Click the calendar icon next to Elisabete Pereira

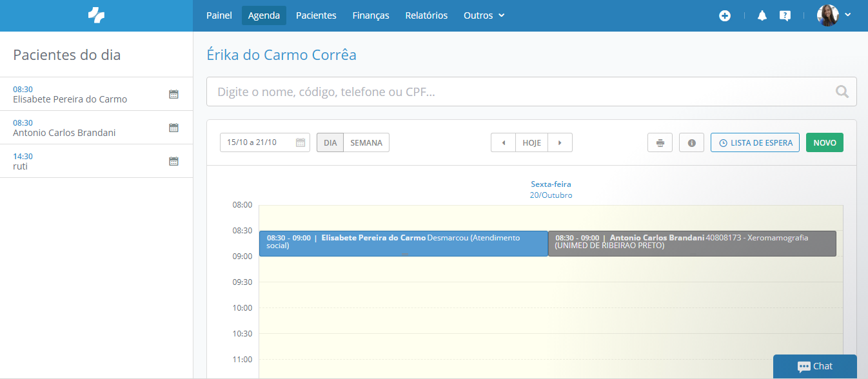coord(173,94)
